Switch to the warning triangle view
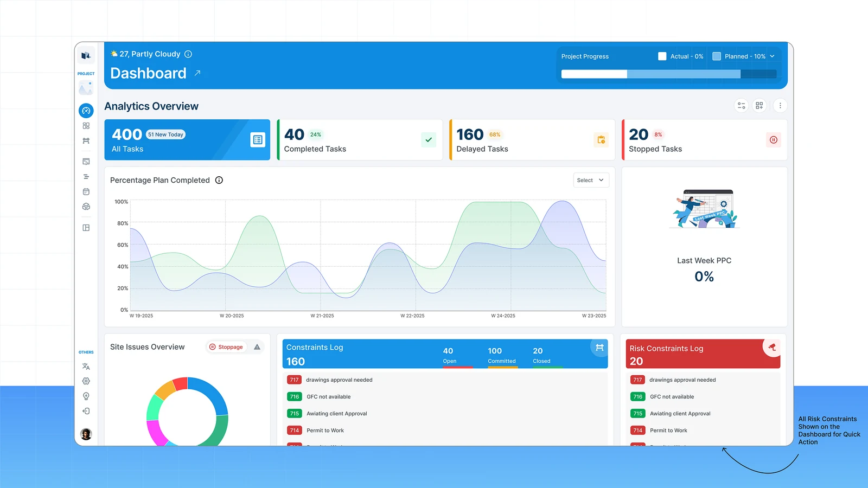 point(257,347)
